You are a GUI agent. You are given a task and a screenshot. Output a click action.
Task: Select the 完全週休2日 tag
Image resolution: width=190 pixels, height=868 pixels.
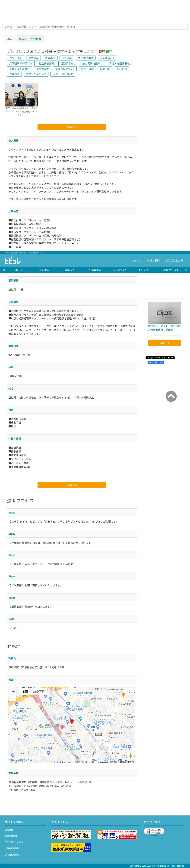click(x=107, y=58)
